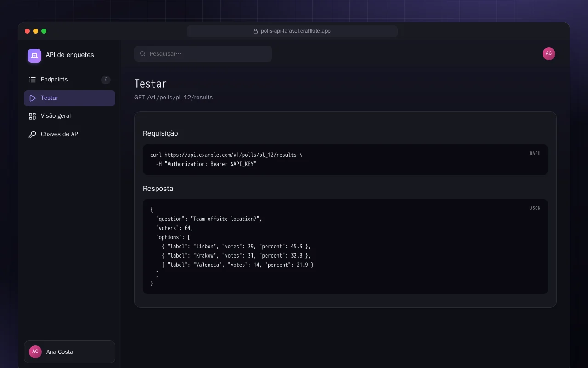
Task: Go to Endpoints in the sidebar
Action: (69, 80)
